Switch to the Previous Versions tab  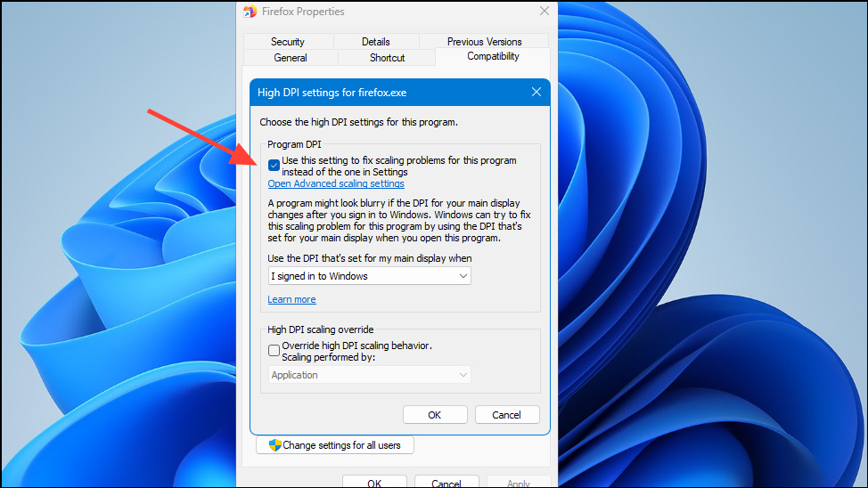485,42
